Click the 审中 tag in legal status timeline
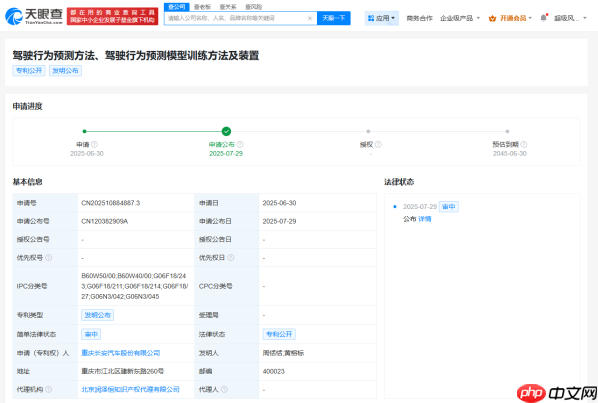Viewport: 598px width, 403px height. [x=448, y=207]
